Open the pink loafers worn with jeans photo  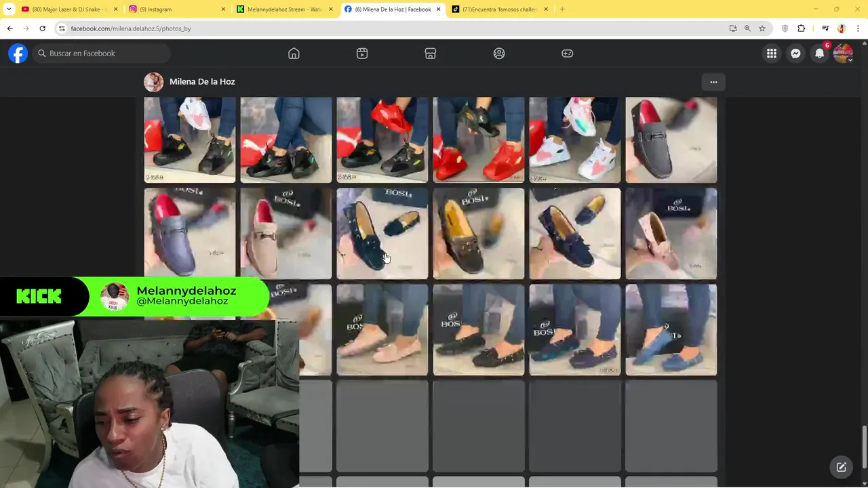tap(382, 330)
